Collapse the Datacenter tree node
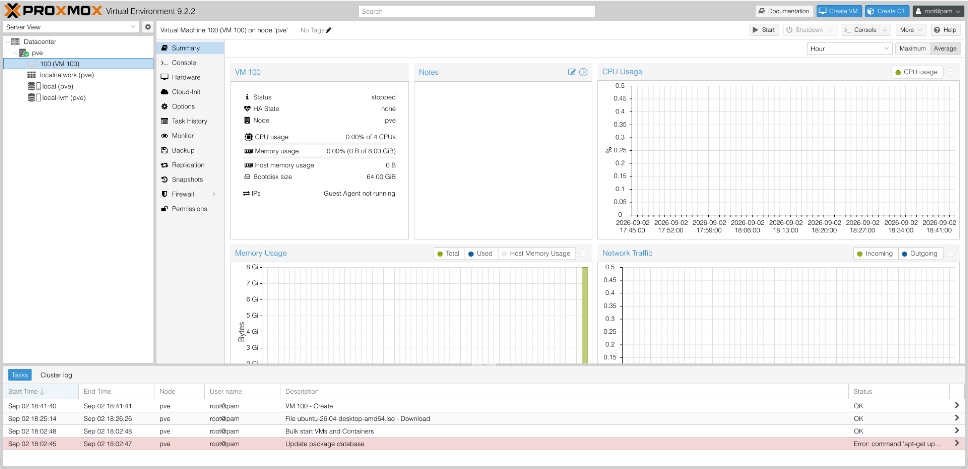This screenshot has width=968, height=469. (7, 41)
